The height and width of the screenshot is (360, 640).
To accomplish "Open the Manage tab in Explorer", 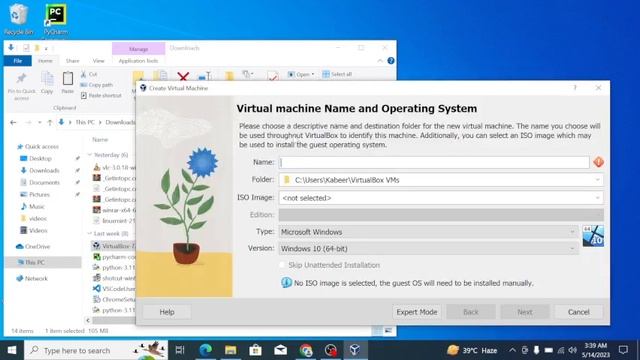I will pyautogui.click(x=138, y=49).
